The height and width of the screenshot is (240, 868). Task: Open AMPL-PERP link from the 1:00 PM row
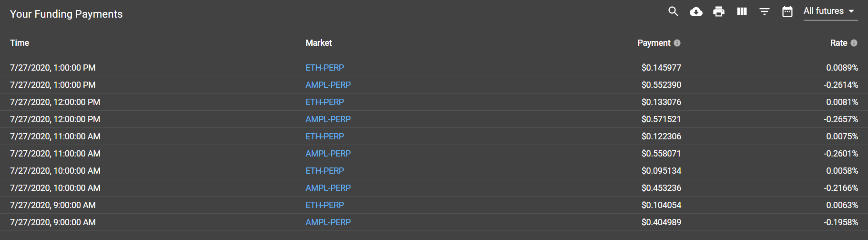coord(328,85)
